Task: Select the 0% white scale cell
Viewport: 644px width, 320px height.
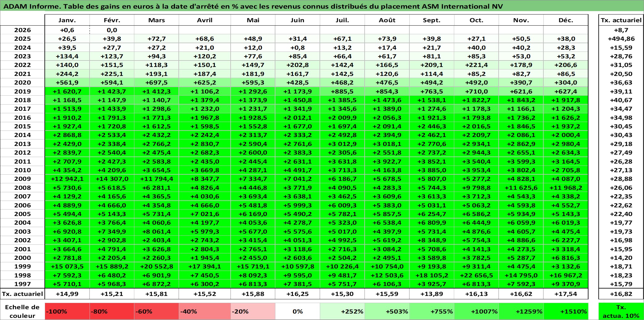Action: (x=298, y=311)
